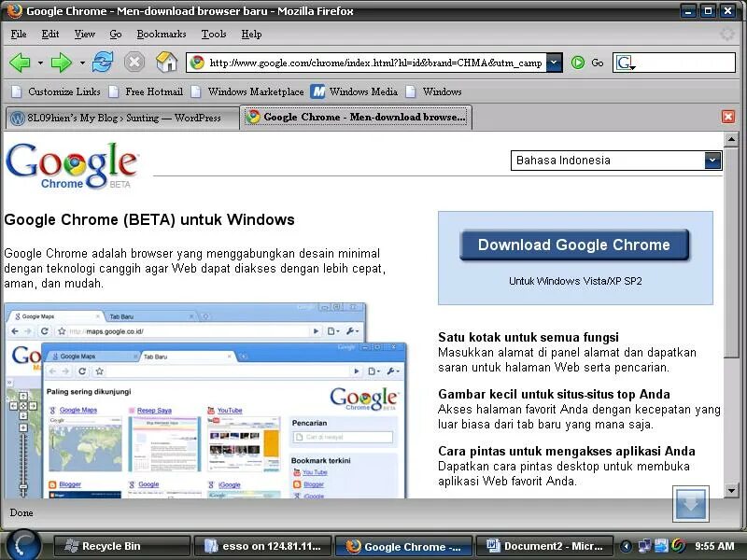The image size is (747, 560).
Task: Click the Google Chrome BETA logo
Action: tap(72, 166)
